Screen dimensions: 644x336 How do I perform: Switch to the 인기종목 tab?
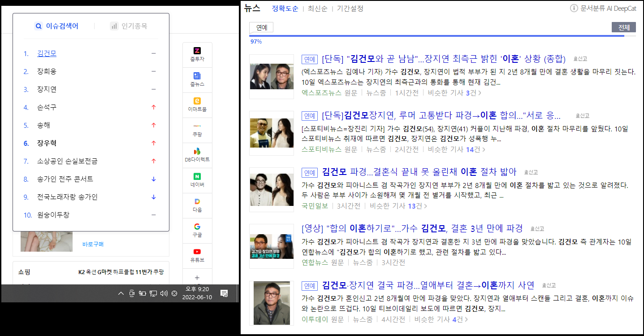(x=129, y=26)
